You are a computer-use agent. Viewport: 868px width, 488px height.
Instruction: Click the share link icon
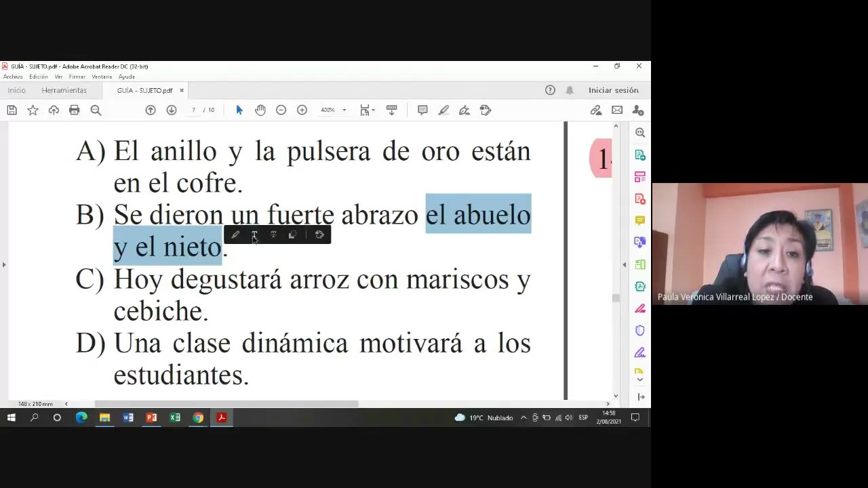596,110
